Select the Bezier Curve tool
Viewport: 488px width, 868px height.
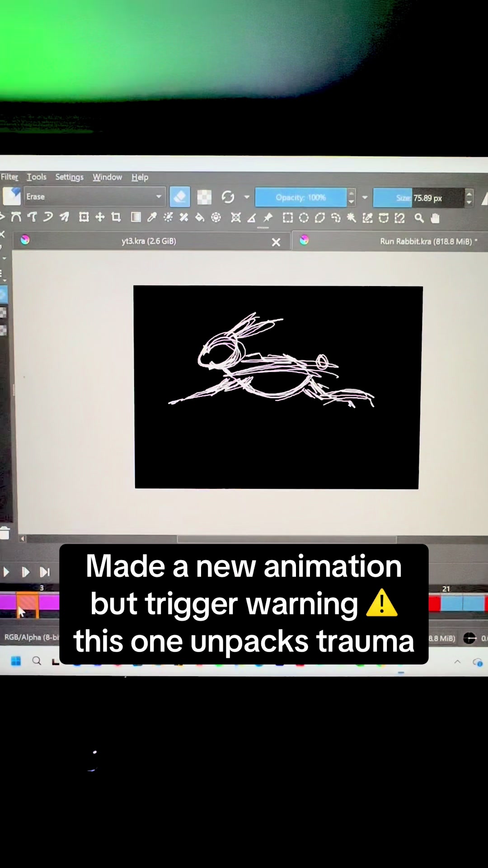[x=16, y=217]
